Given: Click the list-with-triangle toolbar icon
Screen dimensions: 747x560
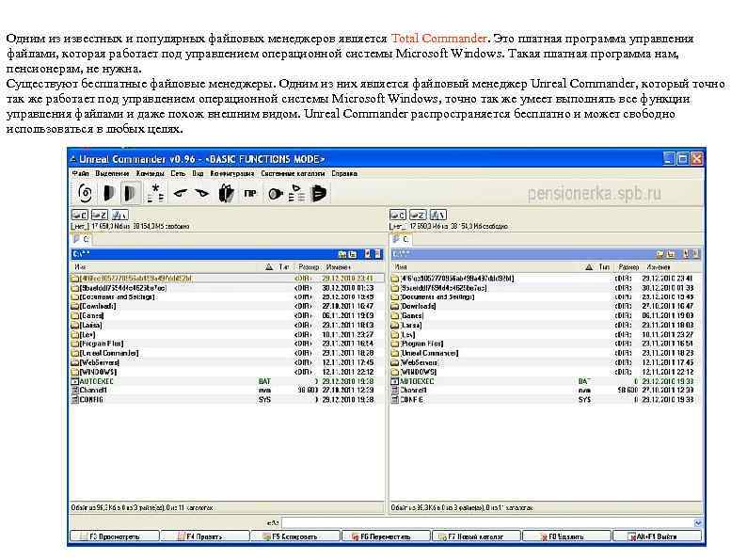Looking at the screenshot, I should pos(297,193).
